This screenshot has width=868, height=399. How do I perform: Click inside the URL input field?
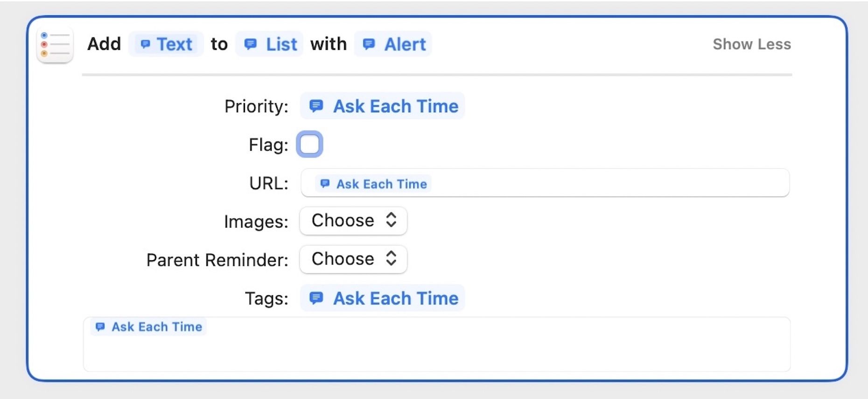[x=607, y=183]
